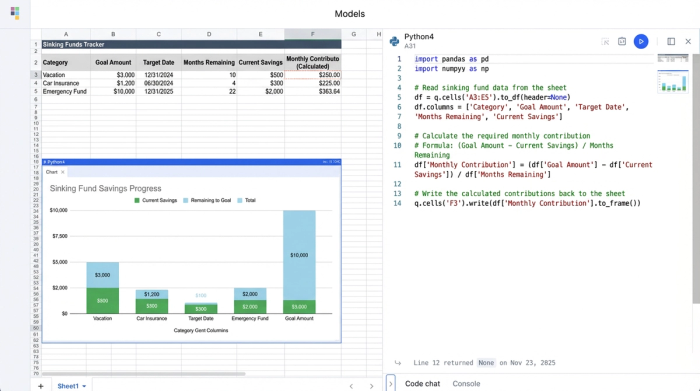Select column A header
700x391 pixels.
(66, 34)
